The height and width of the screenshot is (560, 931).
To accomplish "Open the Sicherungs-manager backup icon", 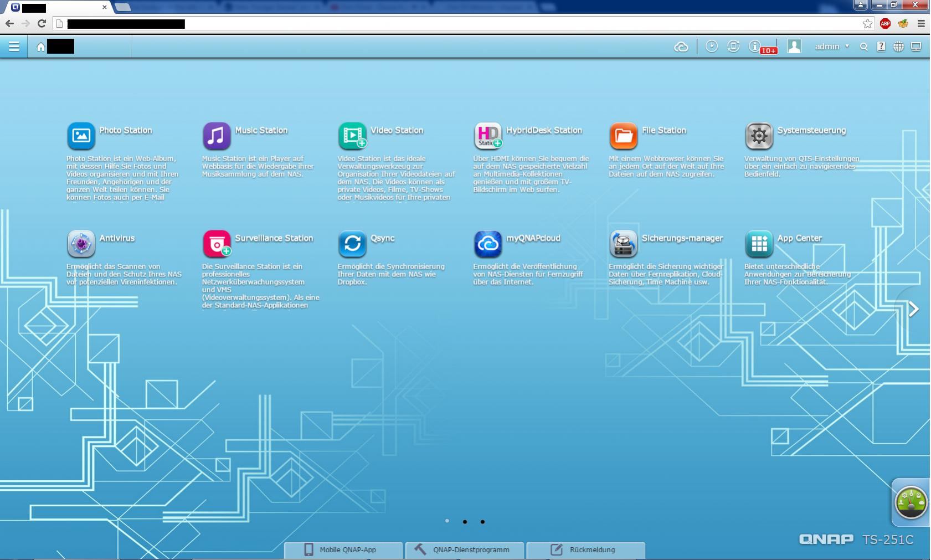I will pos(624,244).
